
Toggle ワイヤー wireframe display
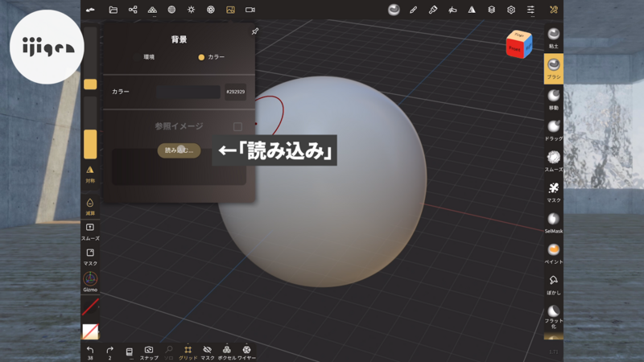(246, 352)
